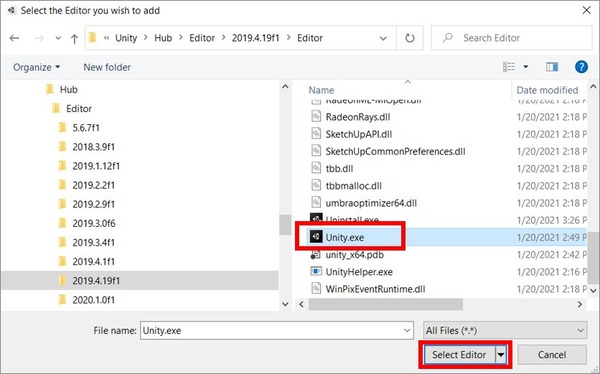
Task: Open recent locations chevron beside the forward arrow
Action: [58, 38]
